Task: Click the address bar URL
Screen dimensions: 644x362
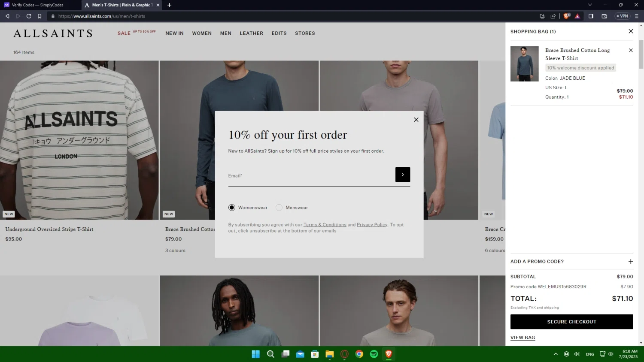Action: click(102, 16)
